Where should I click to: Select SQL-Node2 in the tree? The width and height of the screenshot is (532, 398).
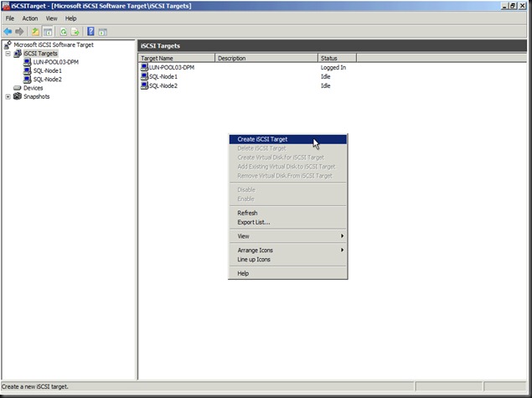click(x=48, y=80)
